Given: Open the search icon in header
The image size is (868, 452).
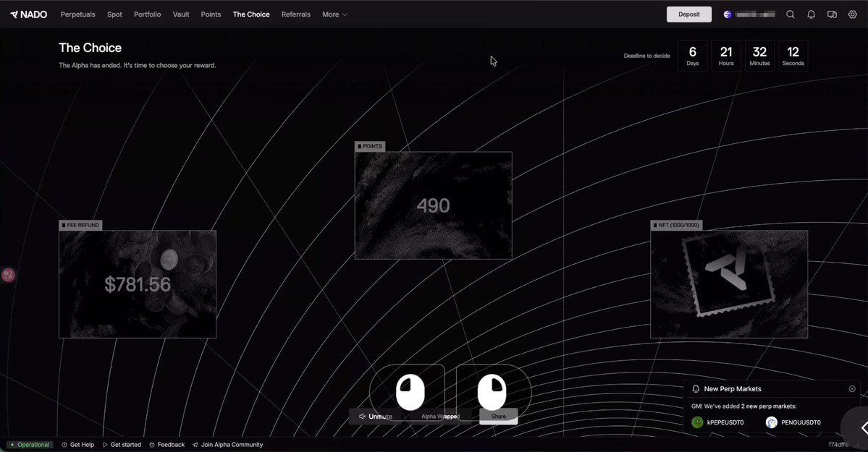Looking at the screenshot, I should click(791, 14).
